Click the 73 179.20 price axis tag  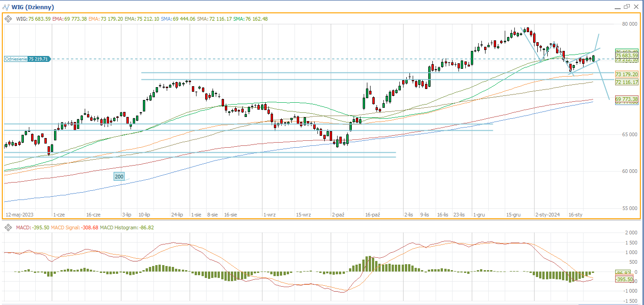[x=626, y=74]
